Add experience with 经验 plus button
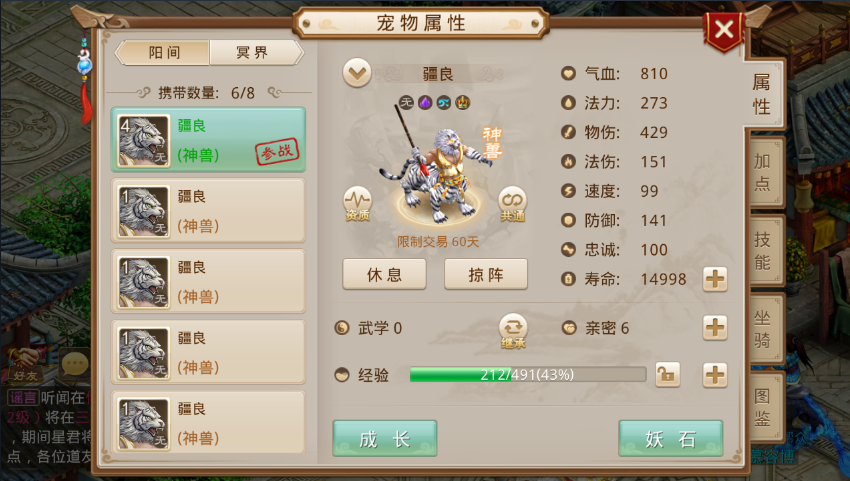This screenshot has height=481, width=850. (x=715, y=375)
